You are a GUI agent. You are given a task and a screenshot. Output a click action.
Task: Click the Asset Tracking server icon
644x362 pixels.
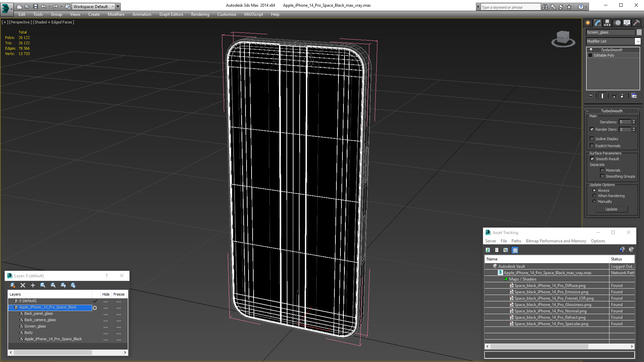tap(491, 241)
